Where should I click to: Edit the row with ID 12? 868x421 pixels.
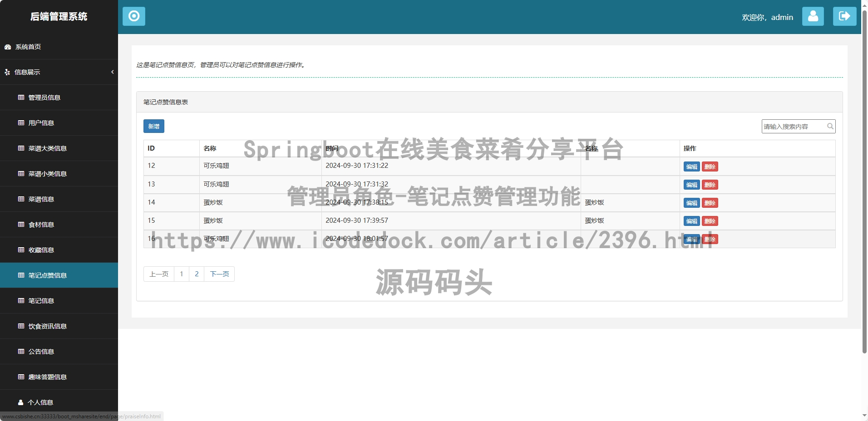(x=691, y=166)
